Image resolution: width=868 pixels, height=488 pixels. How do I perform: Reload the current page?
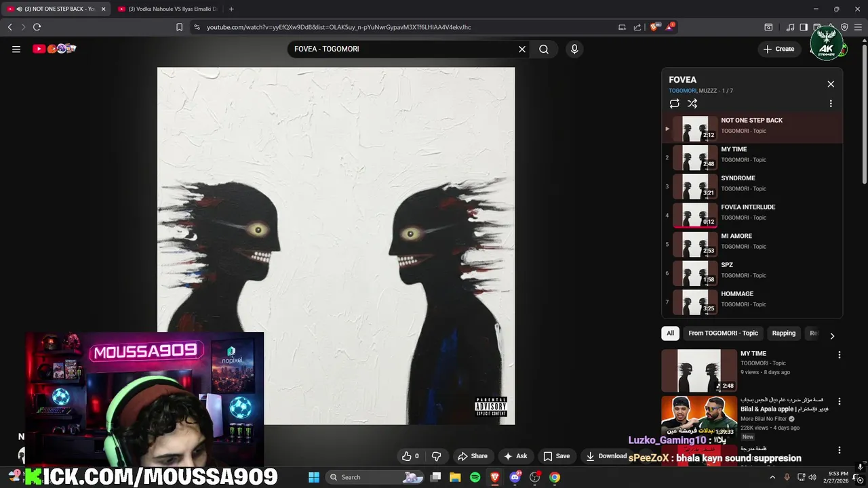tap(37, 27)
